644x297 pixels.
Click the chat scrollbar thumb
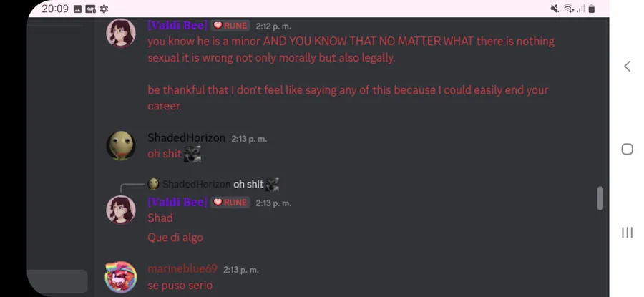click(600, 198)
